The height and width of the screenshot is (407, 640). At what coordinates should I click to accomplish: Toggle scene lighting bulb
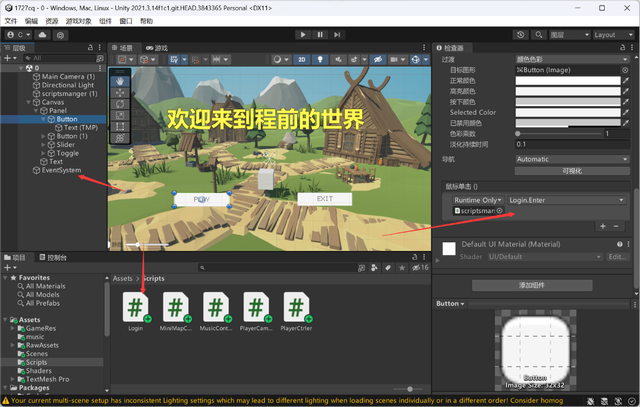click(320, 60)
